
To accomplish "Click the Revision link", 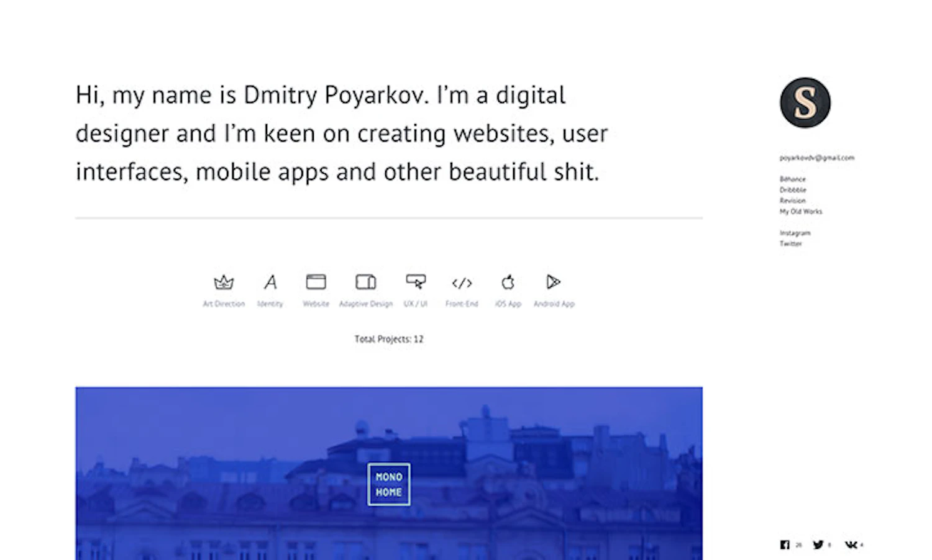I will tap(792, 201).
